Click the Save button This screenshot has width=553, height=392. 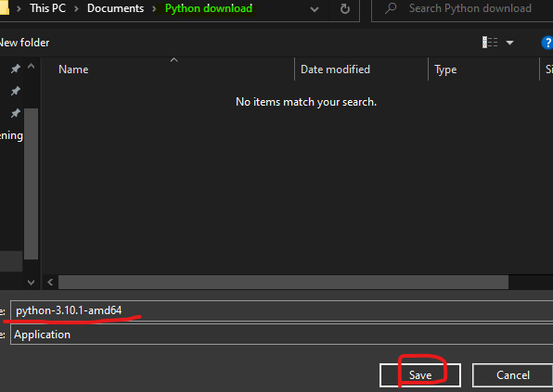[x=420, y=375]
